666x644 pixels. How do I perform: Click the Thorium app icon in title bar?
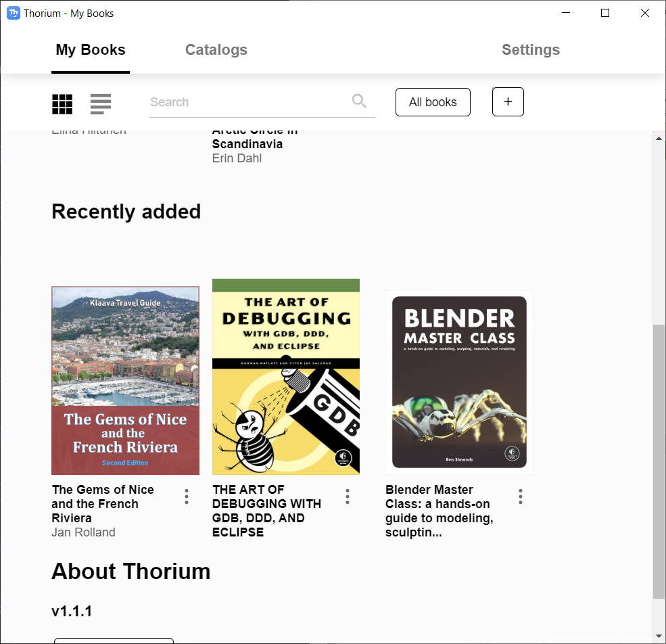tap(13, 13)
